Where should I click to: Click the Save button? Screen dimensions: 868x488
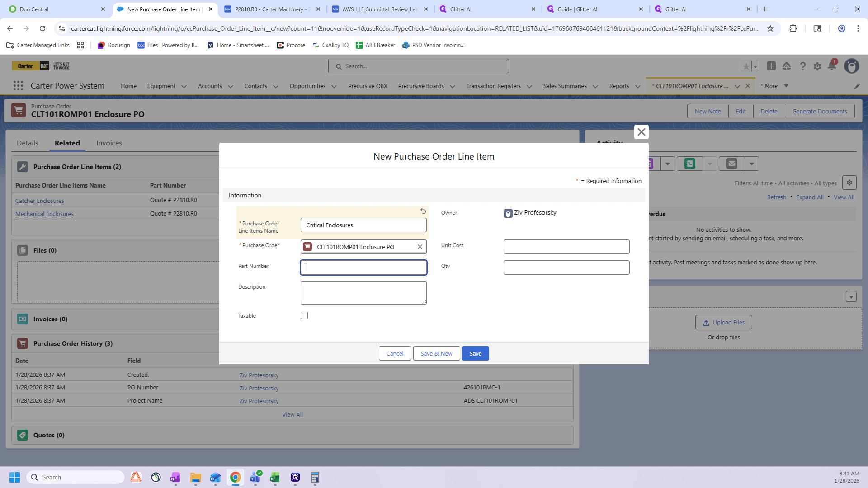point(475,353)
